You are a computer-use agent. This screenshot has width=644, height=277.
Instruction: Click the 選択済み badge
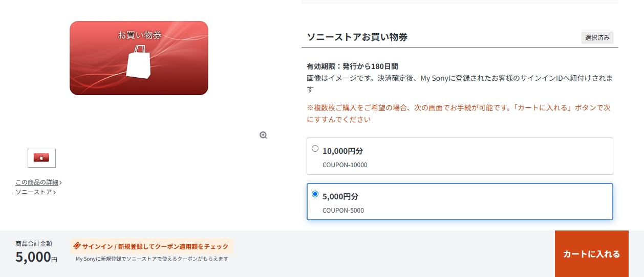click(597, 37)
